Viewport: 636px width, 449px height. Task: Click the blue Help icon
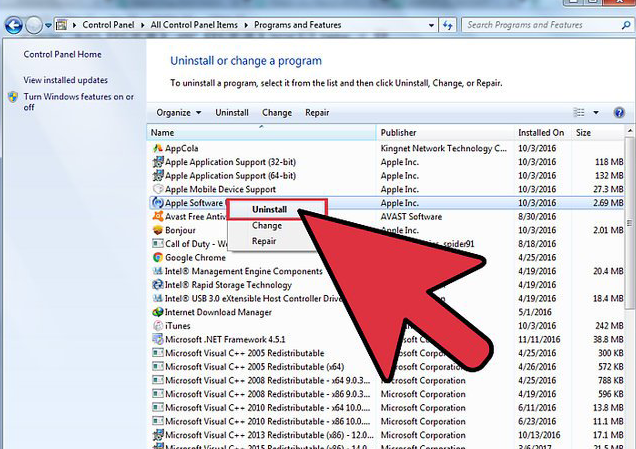pyautogui.click(x=619, y=112)
